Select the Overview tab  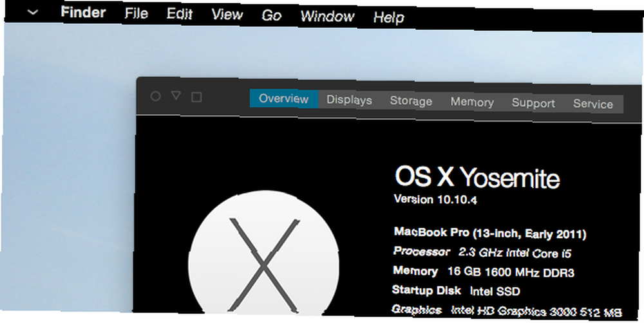click(284, 99)
